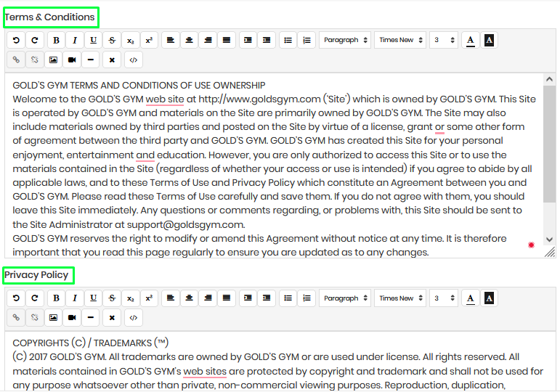
Task: Insert horizontal rule in Privacy Policy editor
Action: tap(90, 317)
